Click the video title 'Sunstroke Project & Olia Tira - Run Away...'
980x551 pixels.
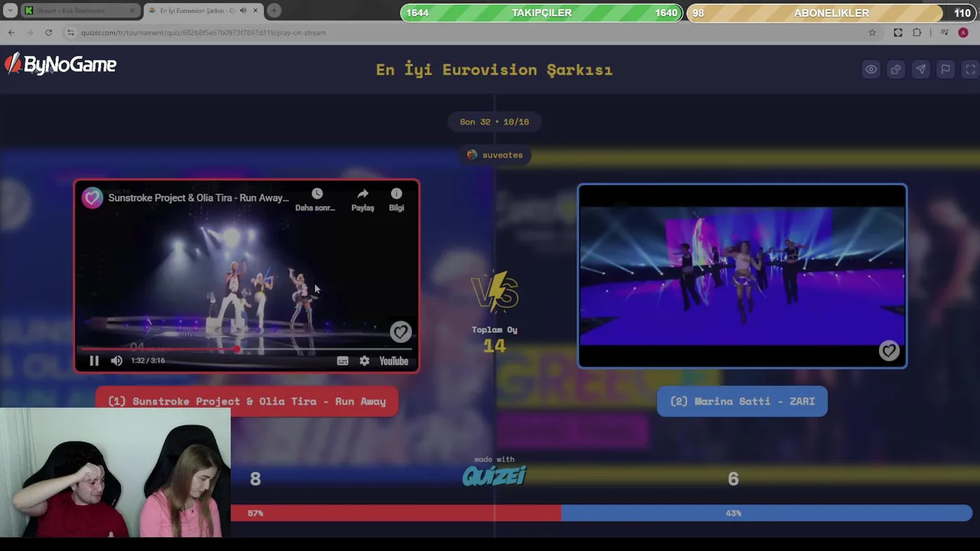tap(198, 197)
